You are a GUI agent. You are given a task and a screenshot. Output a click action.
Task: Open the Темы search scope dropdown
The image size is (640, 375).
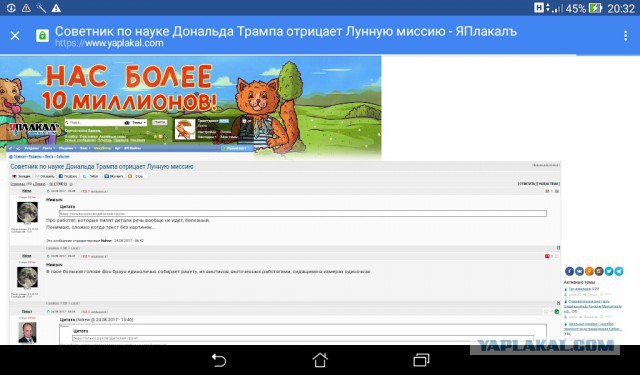tap(139, 122)
